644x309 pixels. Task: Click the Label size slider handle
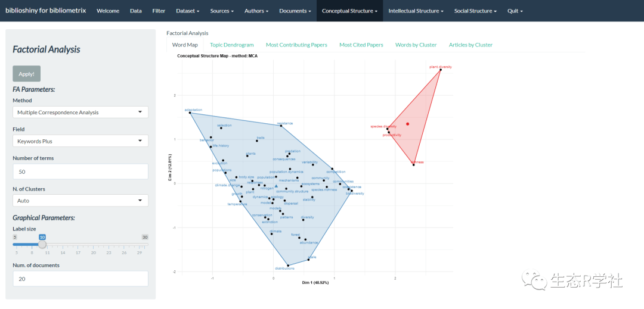tap(42, 245)
